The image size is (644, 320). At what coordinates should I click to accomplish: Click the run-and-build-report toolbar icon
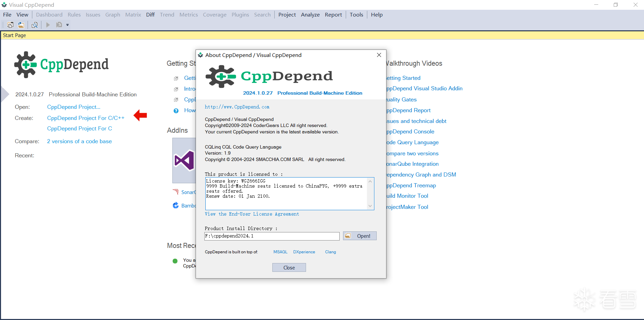click(x=59, y=25)
